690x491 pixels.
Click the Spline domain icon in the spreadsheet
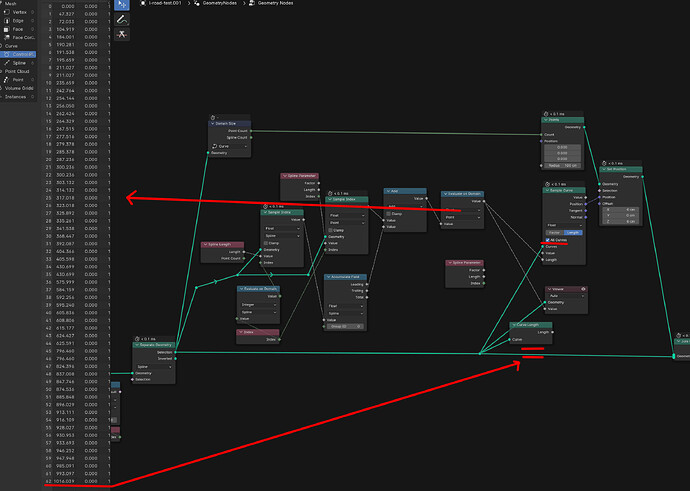(x=7, y=63)
